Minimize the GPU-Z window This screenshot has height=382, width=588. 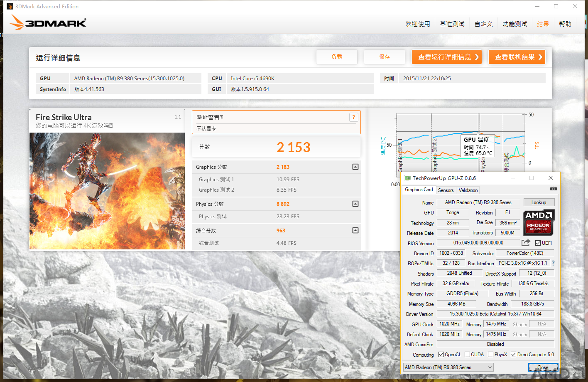(x=513, y=178)
